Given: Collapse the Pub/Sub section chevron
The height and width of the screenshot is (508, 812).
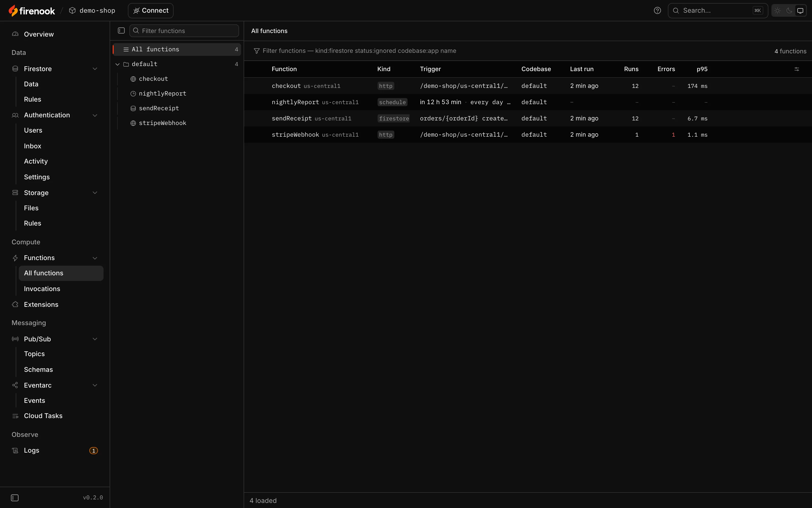Looking at the screenshot, I should pyautogui.click(x=95, y=339).
